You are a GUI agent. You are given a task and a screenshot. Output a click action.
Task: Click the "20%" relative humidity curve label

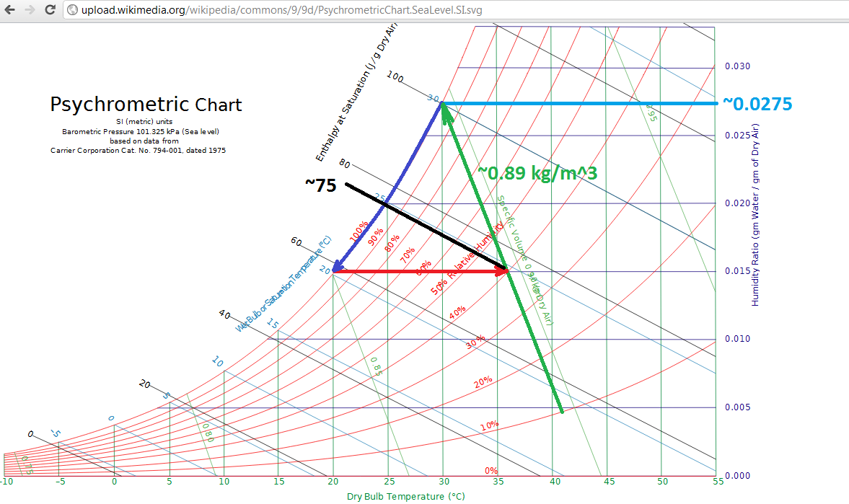click(483, 382)
